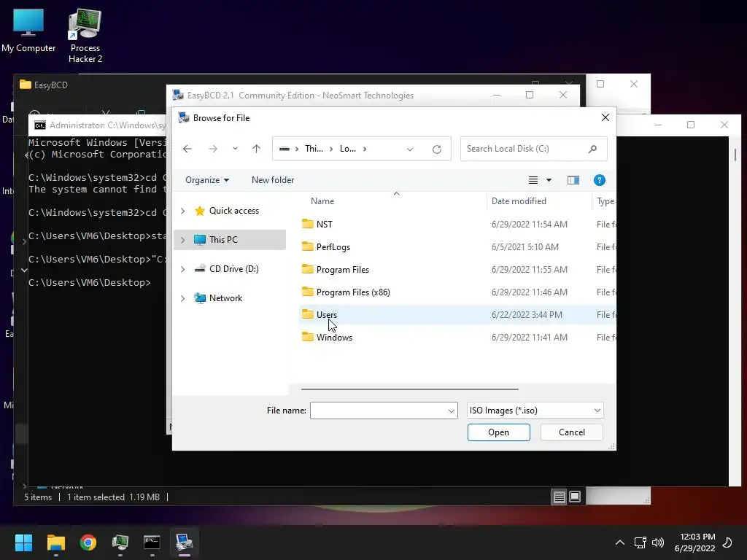This screenshot has height=560, width=747.
Task: Open the Organize menu
Action: pyautogui.click(x=207, y=180)
